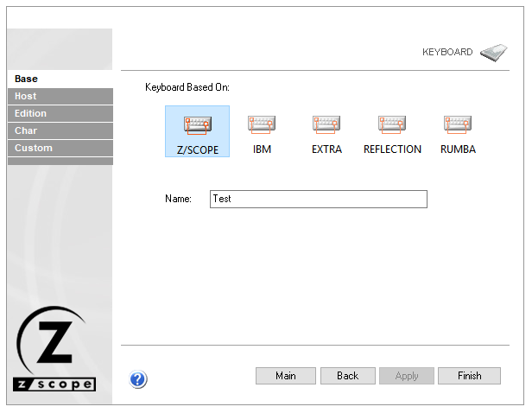Open help via the blue question mark

point(138,379)
